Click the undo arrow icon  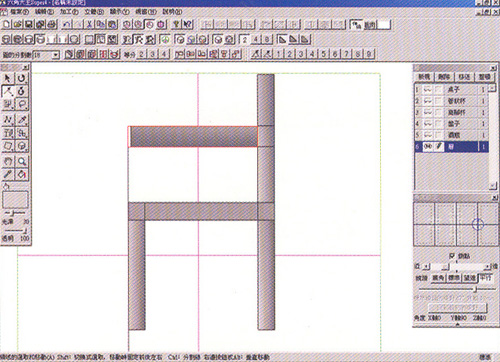pyautogui.click(x=67, y=24)
